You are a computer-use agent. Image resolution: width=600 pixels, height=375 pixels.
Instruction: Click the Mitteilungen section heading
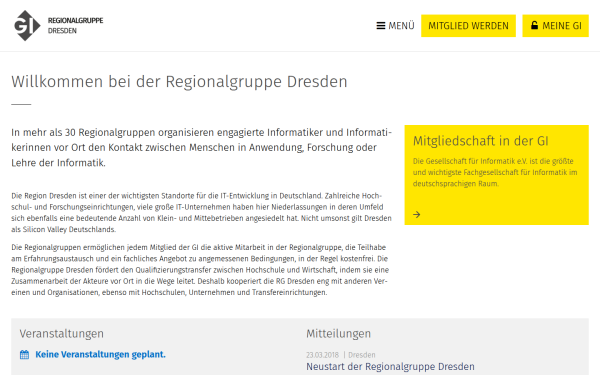click(338, 334)
